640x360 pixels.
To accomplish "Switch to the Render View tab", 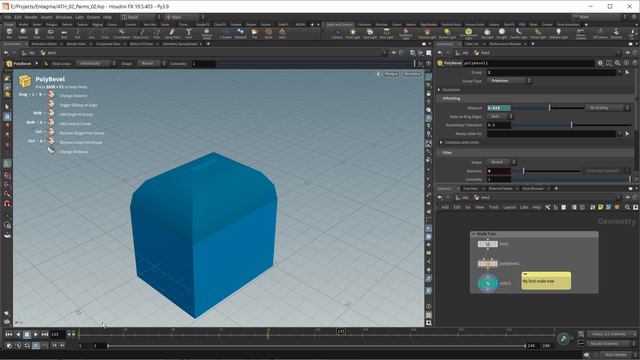I will [x=76, y=44].
